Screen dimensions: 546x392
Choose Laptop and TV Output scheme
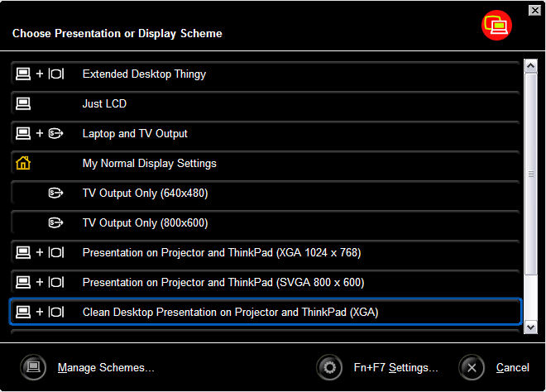click(135, 134)
